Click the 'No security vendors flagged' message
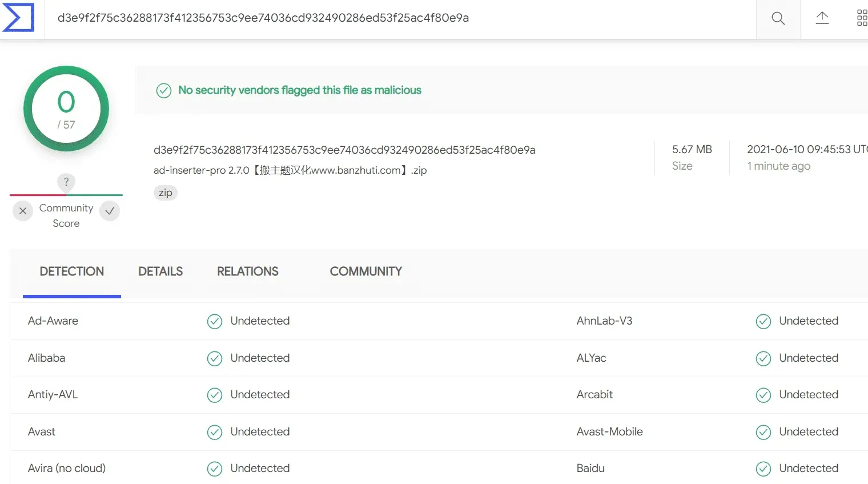The height and width of the screenshot is (484, 868). tap(300, 90)
